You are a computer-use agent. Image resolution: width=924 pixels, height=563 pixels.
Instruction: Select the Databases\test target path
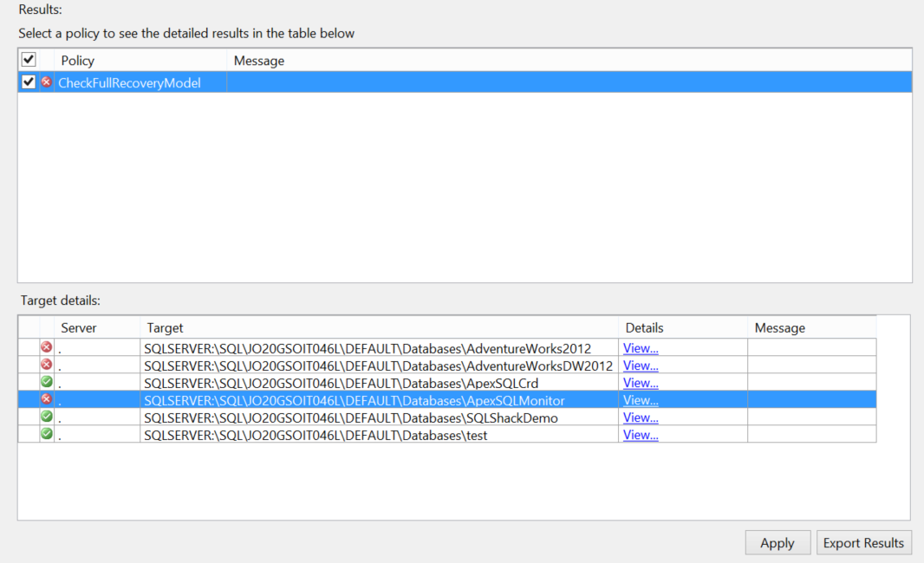coord(316,435)
